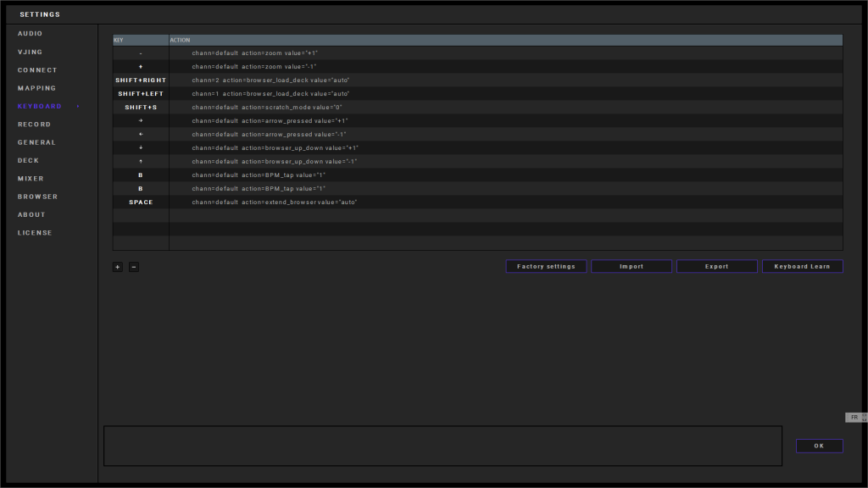Viewport: 868px width, 488px height.
Task: Click the Import button
Action: pos(632,267)
